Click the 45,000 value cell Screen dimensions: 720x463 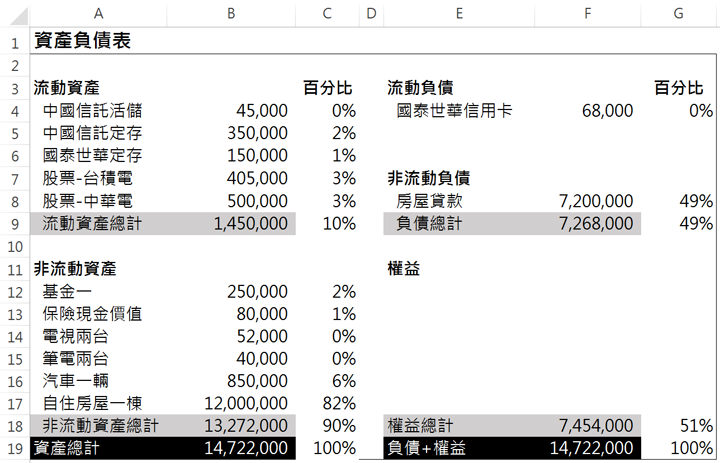[231, 110]
